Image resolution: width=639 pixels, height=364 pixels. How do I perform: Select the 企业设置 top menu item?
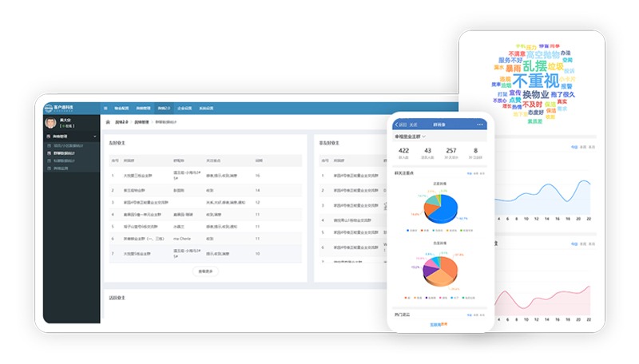click(x=185, y=107)
